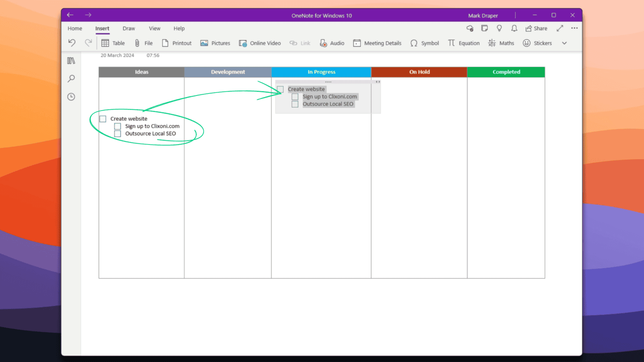Select the green Completed column header
This screenshot has height=362, width=644.
(x=506, y=72)
